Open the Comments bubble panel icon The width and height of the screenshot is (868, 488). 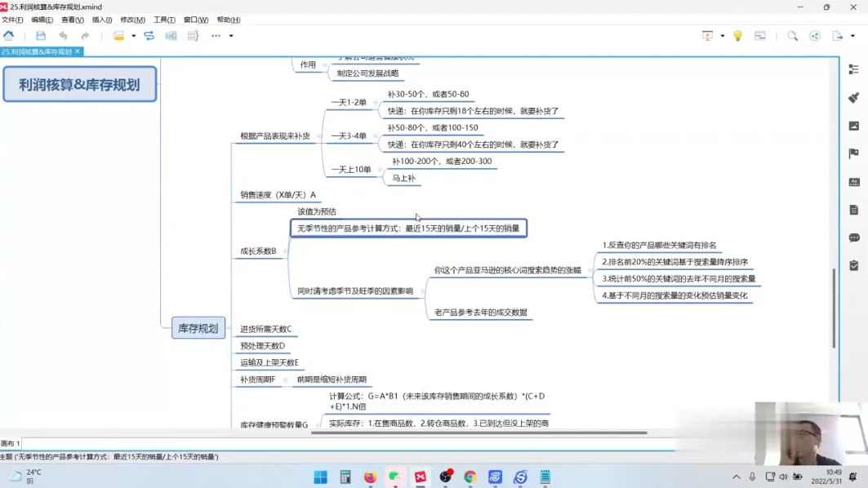tap(853, 238)
